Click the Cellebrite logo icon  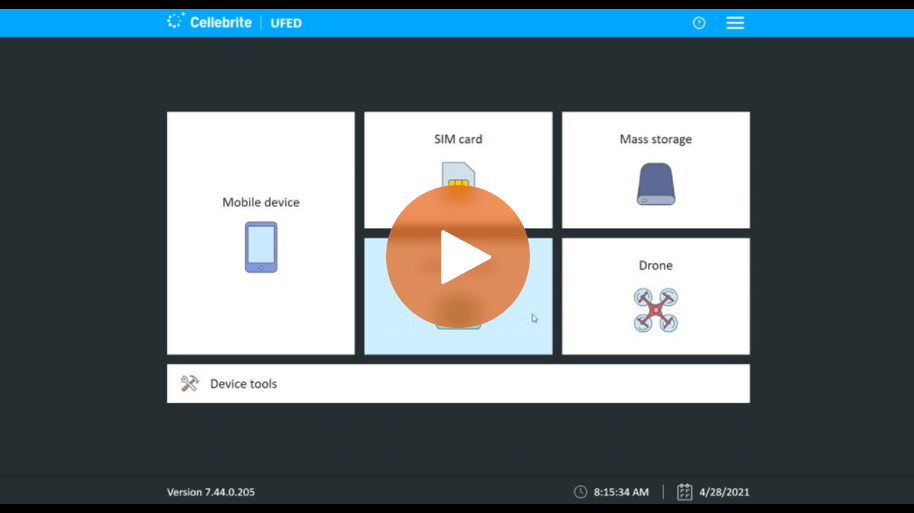coord(176,22)
